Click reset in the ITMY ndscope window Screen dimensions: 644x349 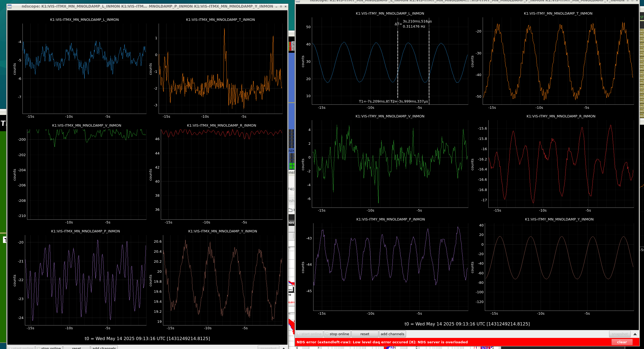(x=365, y=334)
